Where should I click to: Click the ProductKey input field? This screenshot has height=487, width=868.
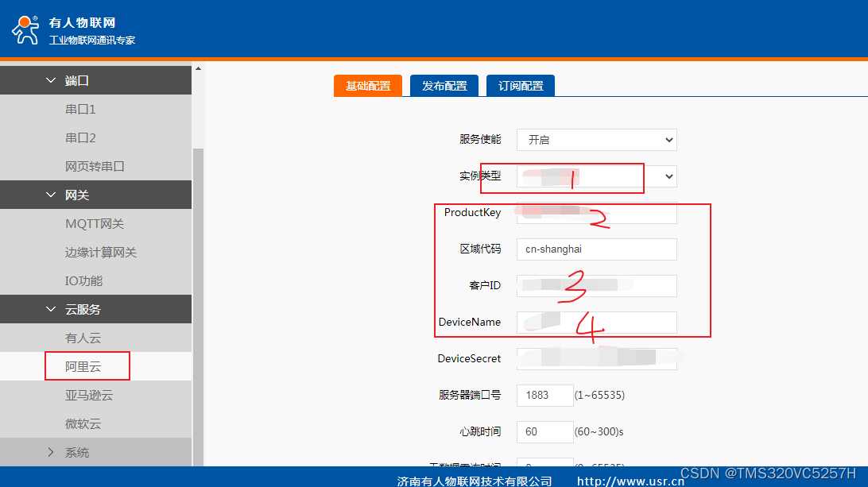[x=597, y=213]
